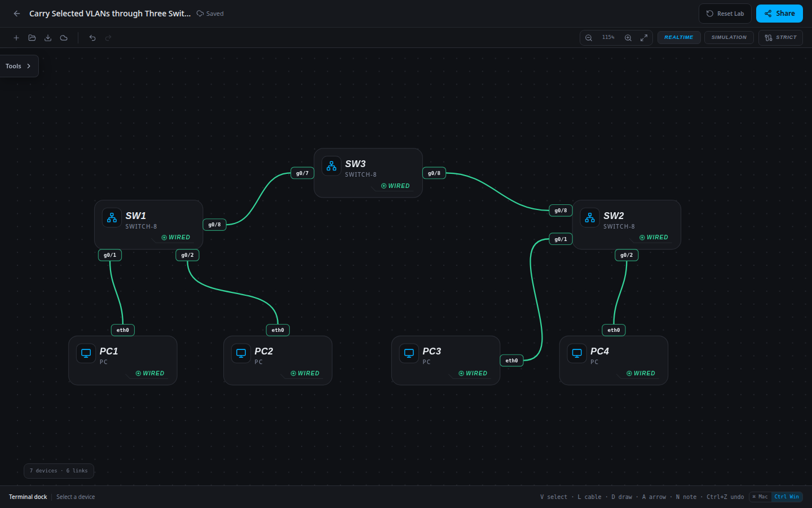Image resolution: width=812 pixels, height=508 pixels.
Task: Select PC1 eth0 port label
Action: pyautogui.click(x=123, y=330)
